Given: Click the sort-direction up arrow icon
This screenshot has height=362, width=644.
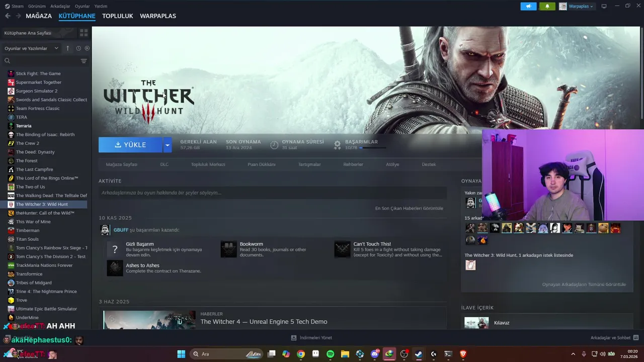Looking at the screenshot, I should point(67,48).
